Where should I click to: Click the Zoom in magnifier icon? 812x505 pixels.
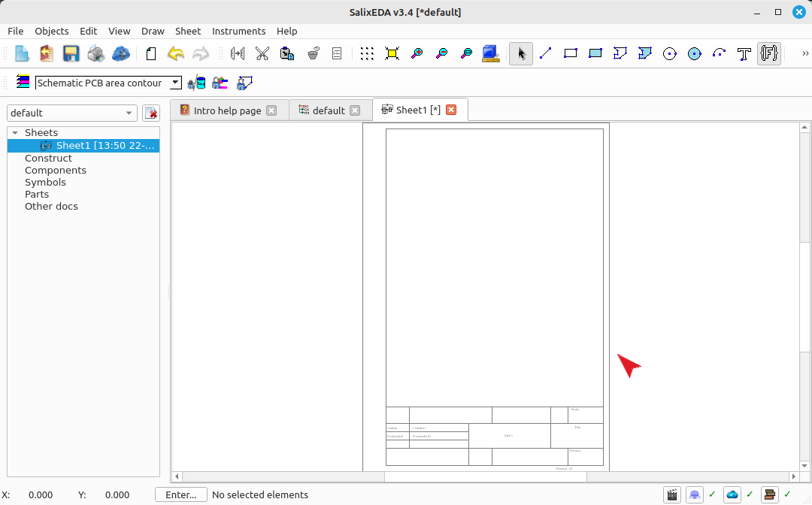417,53
